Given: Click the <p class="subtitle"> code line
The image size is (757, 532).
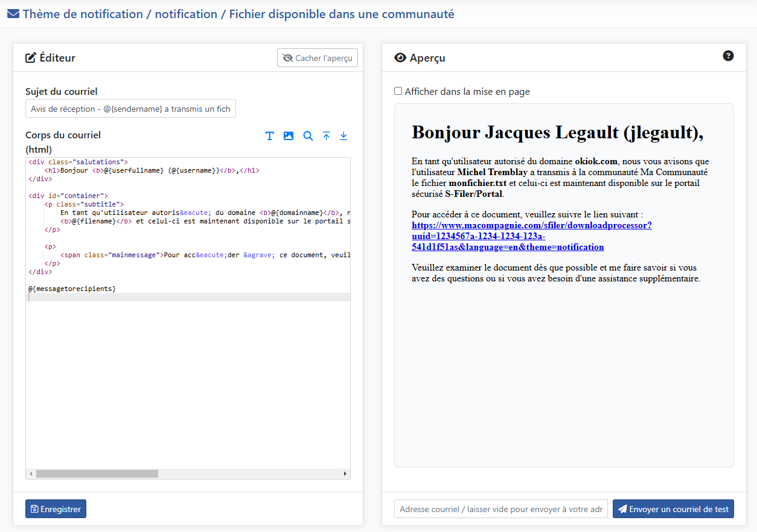Looking at the screenshot, I should 84,204.
